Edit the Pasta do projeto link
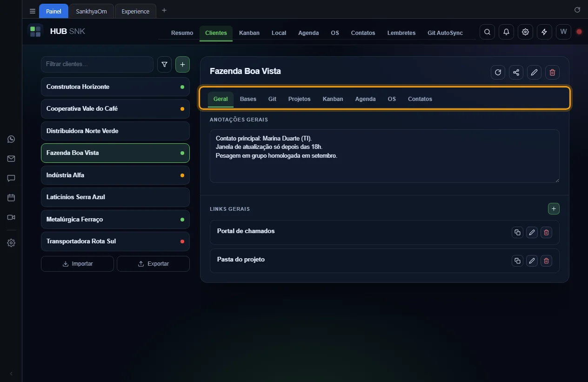 click(x=532, y=261)
